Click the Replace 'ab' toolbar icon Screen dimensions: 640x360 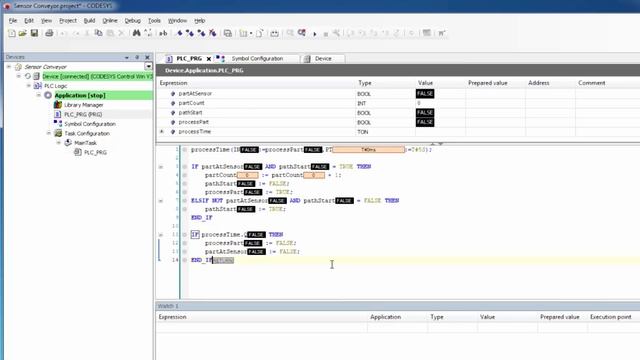click(163, 33)
